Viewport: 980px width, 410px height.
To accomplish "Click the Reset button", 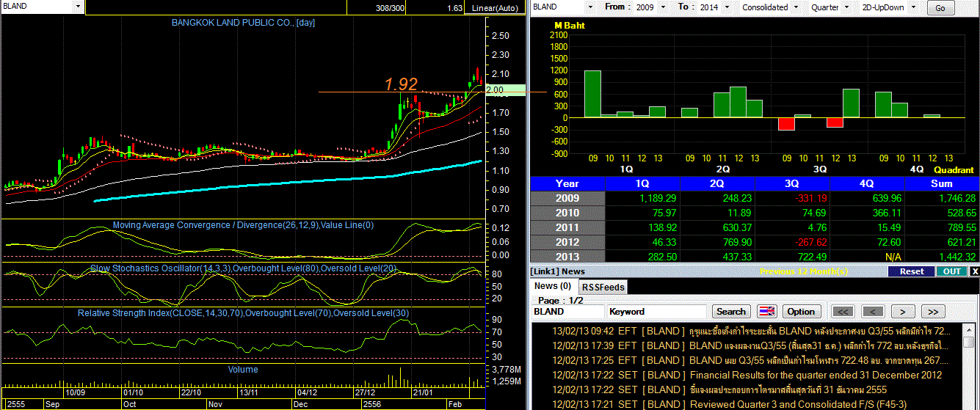I will (911, 271).
